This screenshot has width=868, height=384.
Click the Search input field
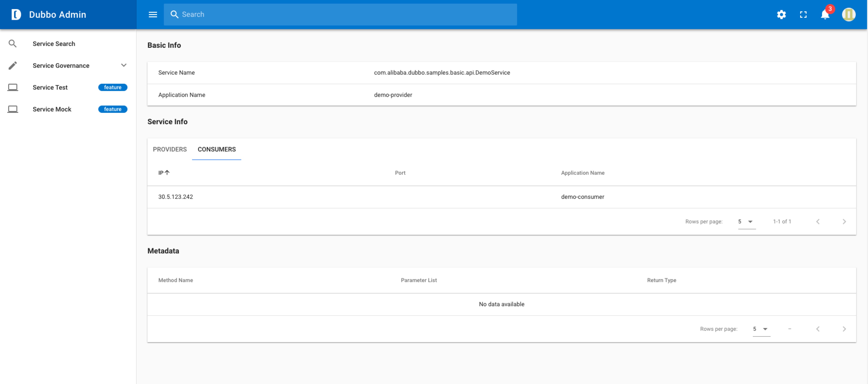tap(339, 14)
